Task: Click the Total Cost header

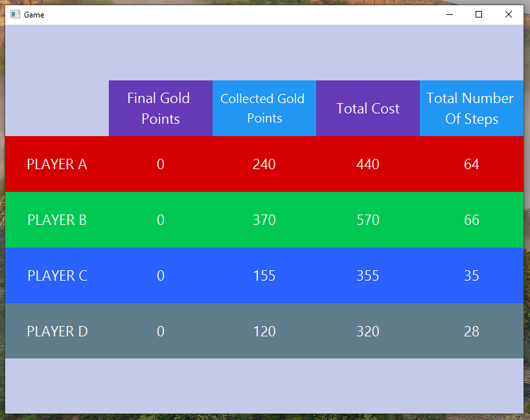Action: coord(368,108)
